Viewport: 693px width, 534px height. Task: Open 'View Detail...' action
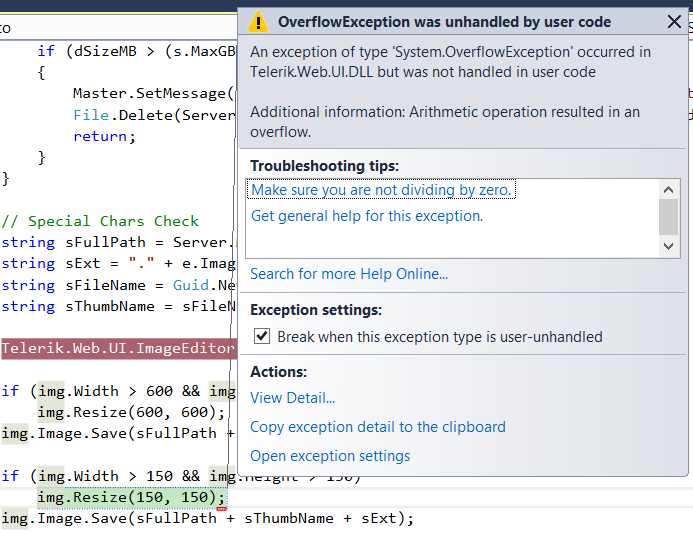(x=292, y=398)
